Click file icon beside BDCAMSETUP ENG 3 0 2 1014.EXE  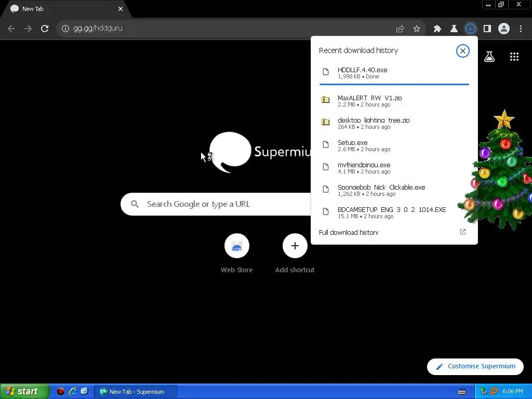[x=326, y=212]
